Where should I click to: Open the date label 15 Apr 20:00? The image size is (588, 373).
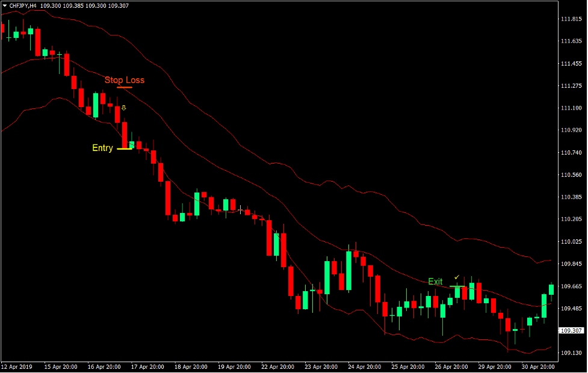tap(60, 366)
